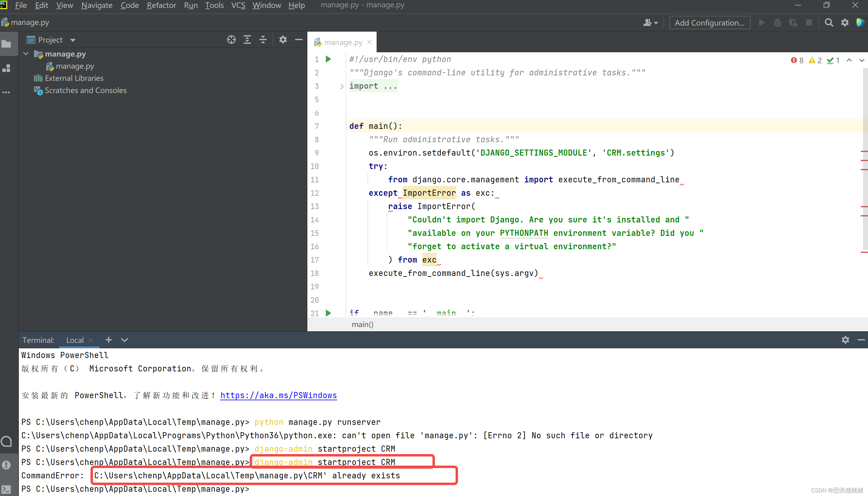Collapse the manage.py project tree node
868x496 pixels.
tap(26, 53)
